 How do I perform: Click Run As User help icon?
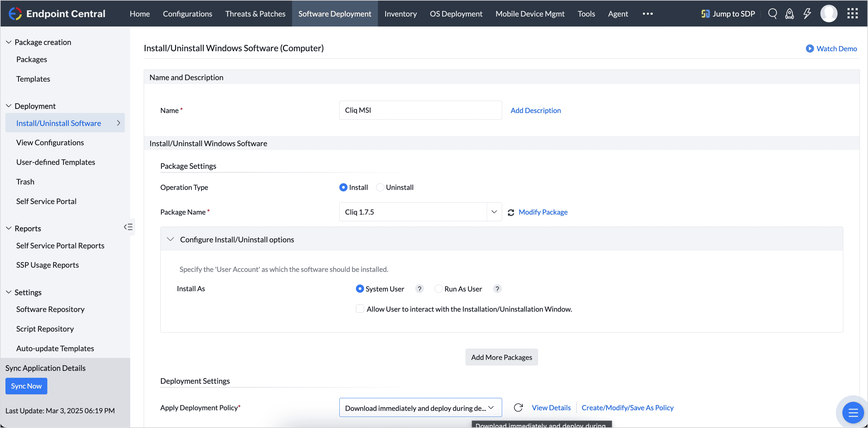click(497, 289)
